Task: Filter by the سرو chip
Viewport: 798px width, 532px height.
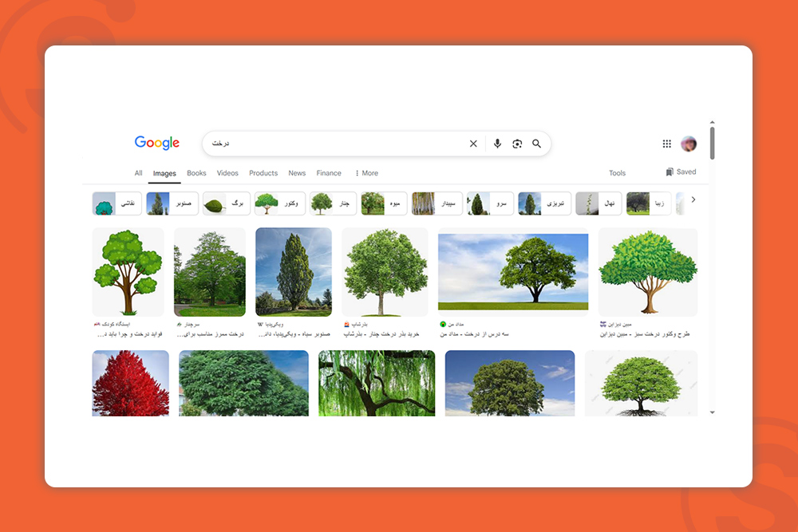Action: click(490, 203)
